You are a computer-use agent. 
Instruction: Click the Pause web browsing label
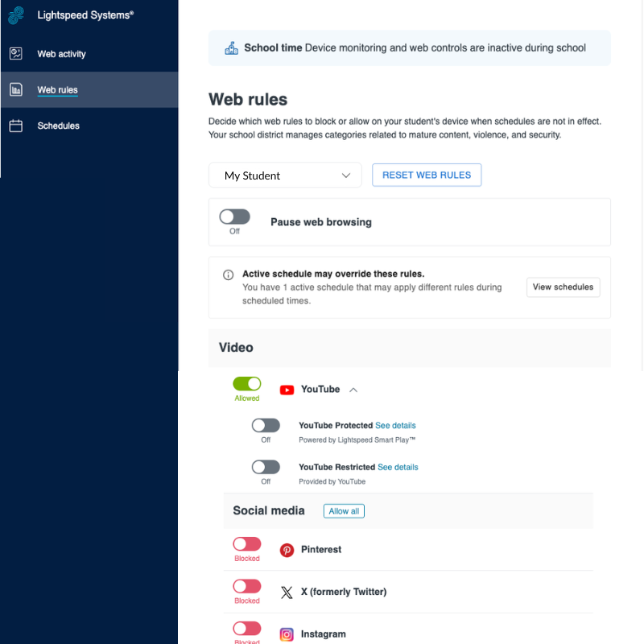(320, 222)
